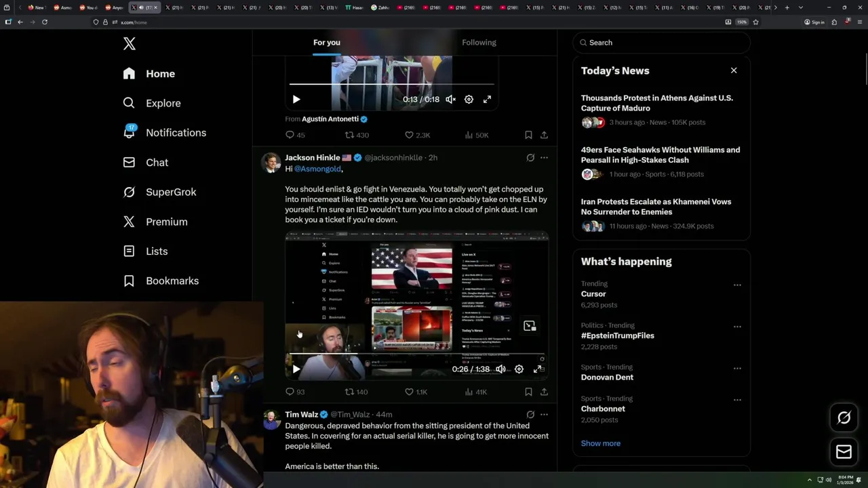Open Lists in sidebar
This screenshot has height=488, width=868.
145,251
